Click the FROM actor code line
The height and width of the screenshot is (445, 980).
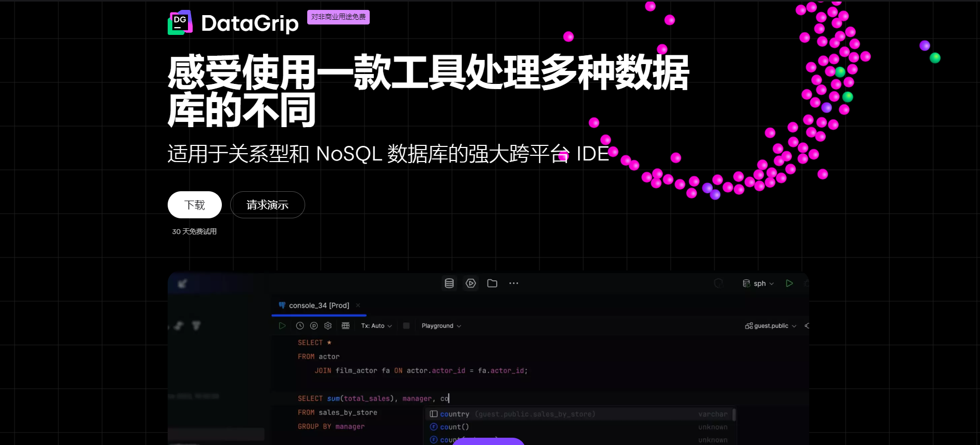click(x=319, y=356)
